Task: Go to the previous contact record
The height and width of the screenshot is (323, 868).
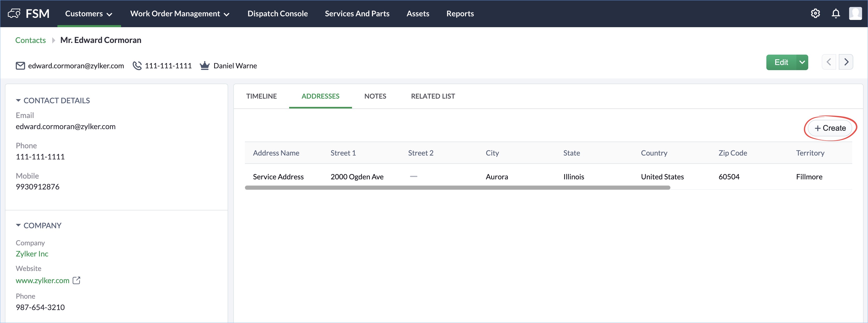Action: [x=829, y=62]
